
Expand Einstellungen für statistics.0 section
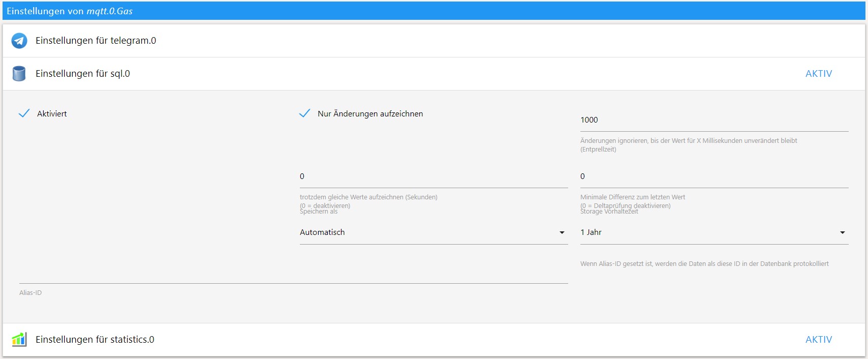click(x=95, y=340)
